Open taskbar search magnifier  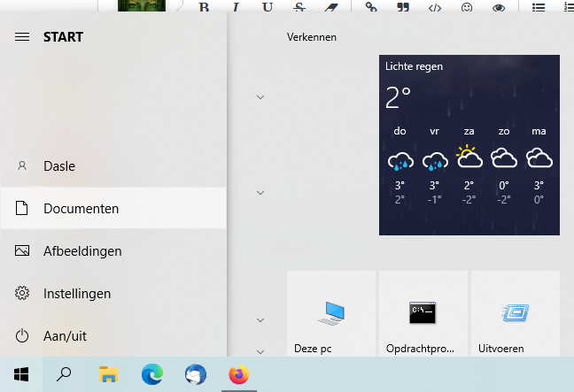[x=64, y=374]
